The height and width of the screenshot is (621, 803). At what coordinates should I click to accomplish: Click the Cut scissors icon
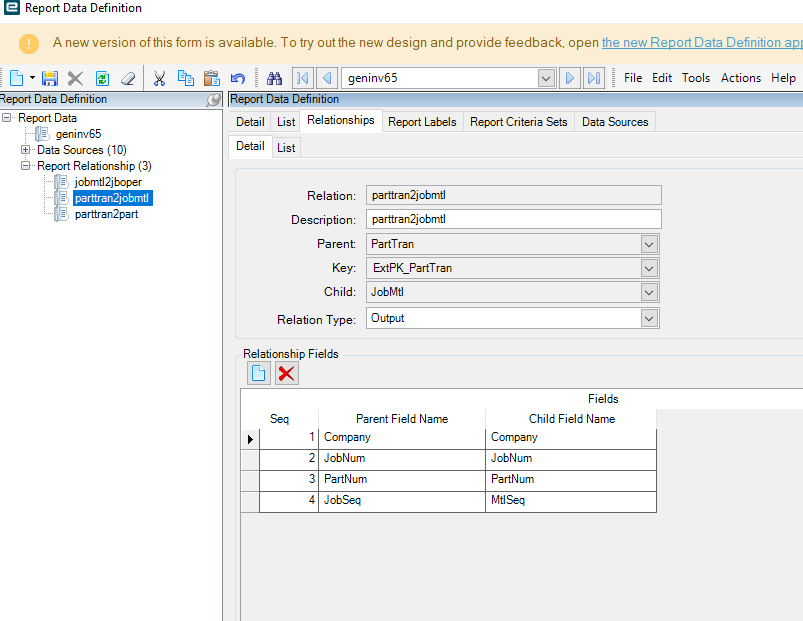(159, 78)
